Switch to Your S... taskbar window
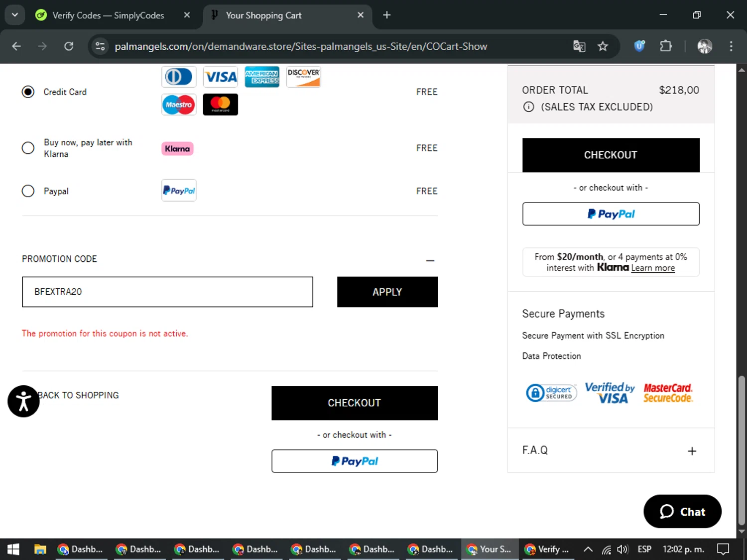The width and height of the screenshot is (747, 560). pyautogui.click(x=490, y=549)
